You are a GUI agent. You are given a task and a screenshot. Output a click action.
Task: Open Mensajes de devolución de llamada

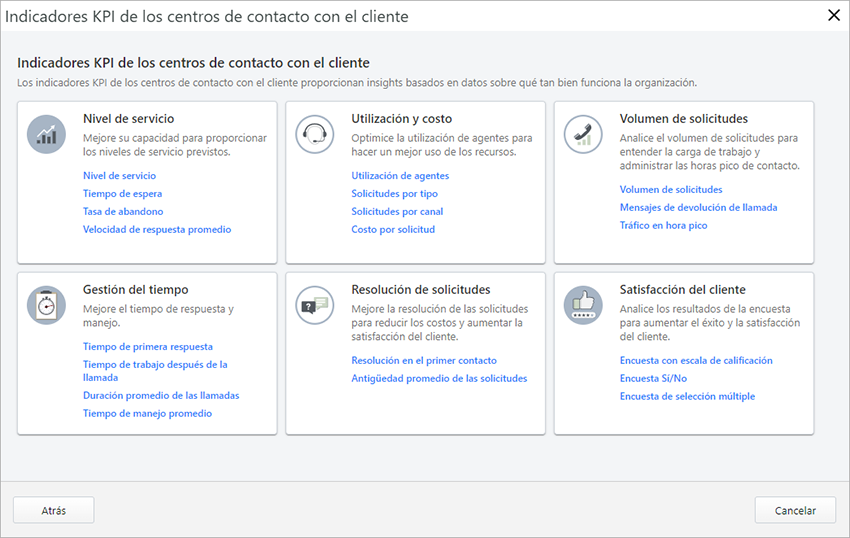(x=698, y=208)
